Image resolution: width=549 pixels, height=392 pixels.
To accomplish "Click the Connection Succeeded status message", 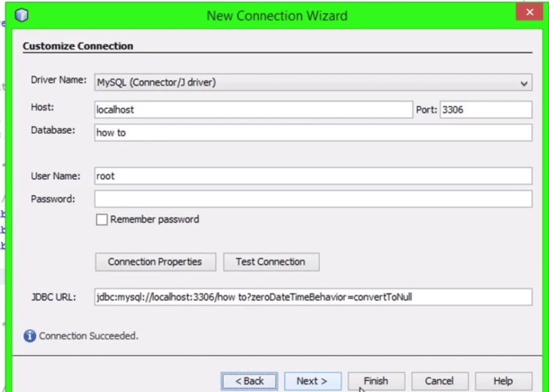I will coord(89,336).
